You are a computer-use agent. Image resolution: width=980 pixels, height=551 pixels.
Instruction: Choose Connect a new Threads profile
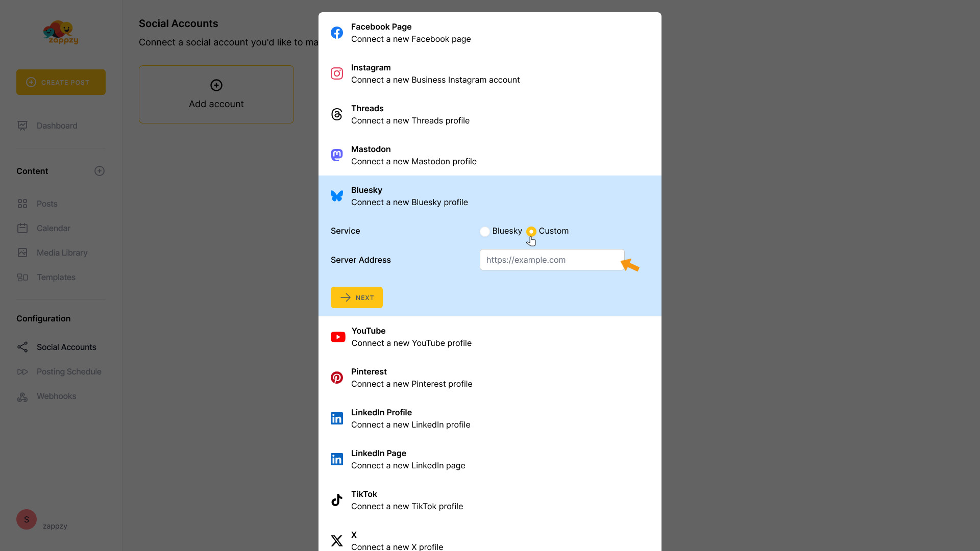coord(490,114)
